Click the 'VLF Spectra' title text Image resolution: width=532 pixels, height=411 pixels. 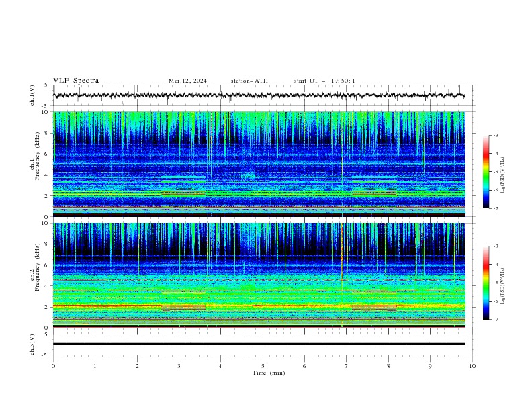[76, 81]
